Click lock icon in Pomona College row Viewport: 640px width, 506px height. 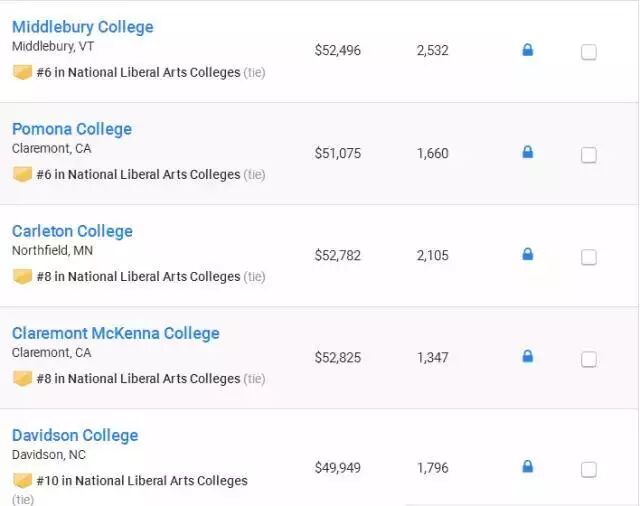pyautogui.click(x=528, y=152)
